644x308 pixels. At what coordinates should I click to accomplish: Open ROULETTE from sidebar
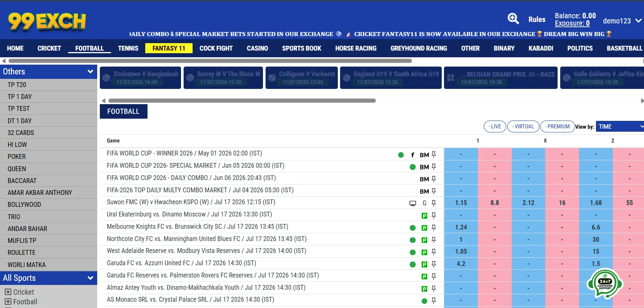(x=48, y=253)
